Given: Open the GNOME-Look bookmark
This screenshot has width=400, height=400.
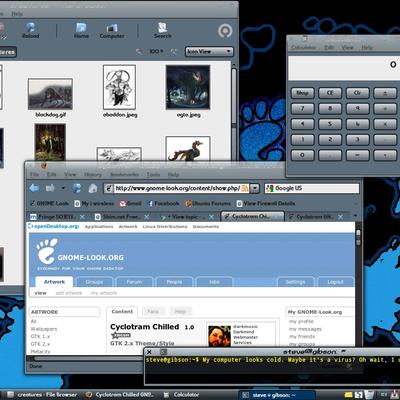Looking at the screenshot, I should click(x=49, y=203).
